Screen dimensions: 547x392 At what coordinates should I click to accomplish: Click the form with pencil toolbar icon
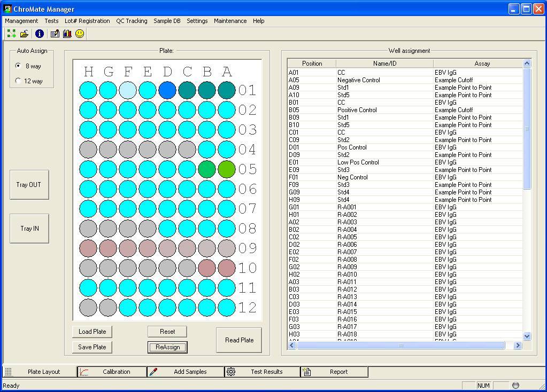tap(55, 34)
